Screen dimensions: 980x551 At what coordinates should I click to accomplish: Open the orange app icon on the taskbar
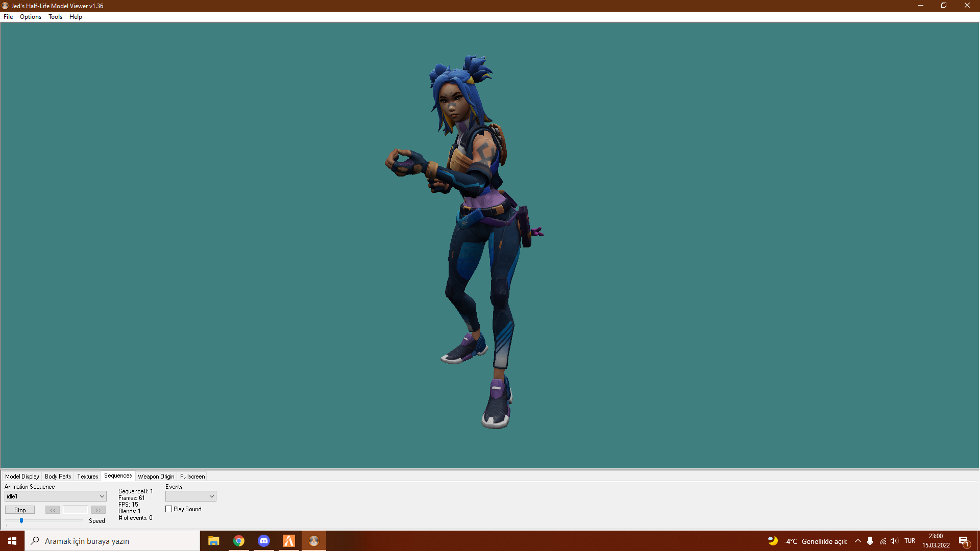[289, 541]
